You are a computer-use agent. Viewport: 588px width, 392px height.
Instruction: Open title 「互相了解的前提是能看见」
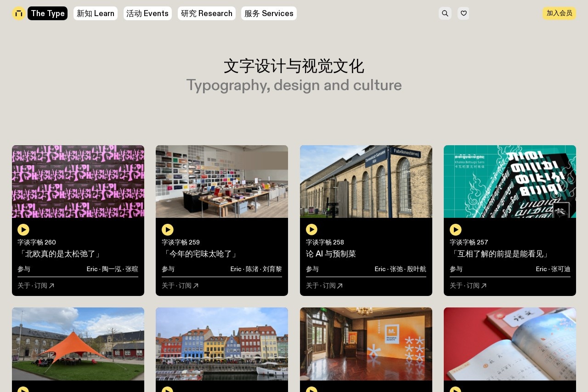pyautogui.click(x=500, y=254)
